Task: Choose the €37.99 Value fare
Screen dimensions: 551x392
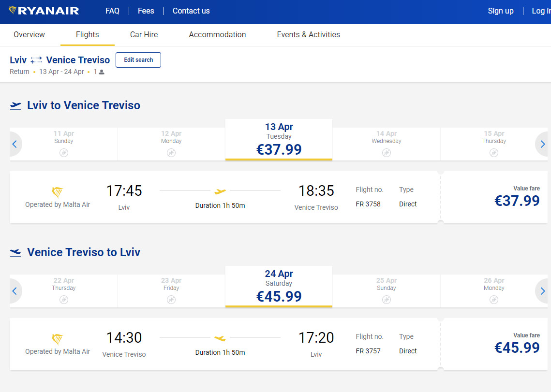Action: tap(517, 197)
